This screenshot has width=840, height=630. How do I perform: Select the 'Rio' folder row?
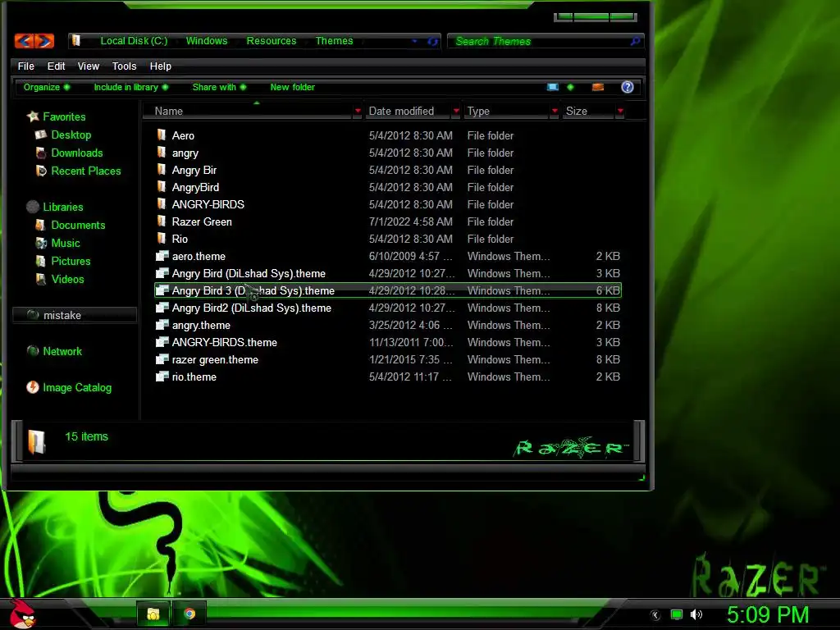(x=388, y=239)
